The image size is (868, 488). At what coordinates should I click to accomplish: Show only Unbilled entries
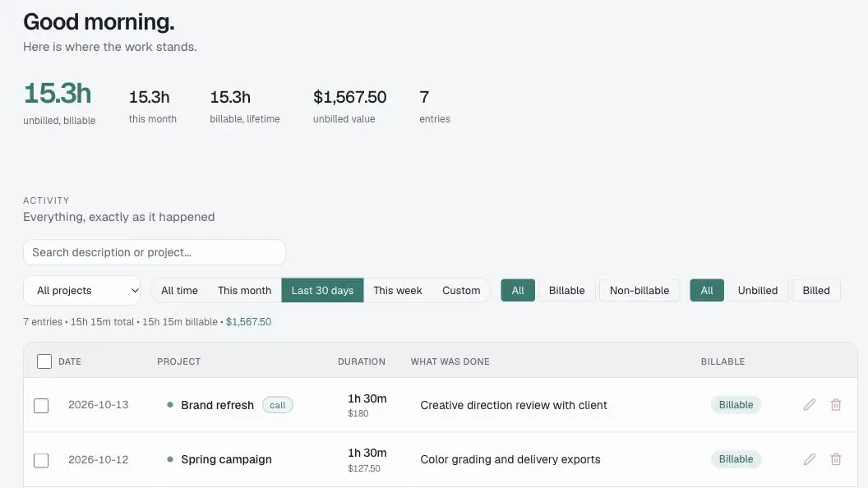pos(758,291)
